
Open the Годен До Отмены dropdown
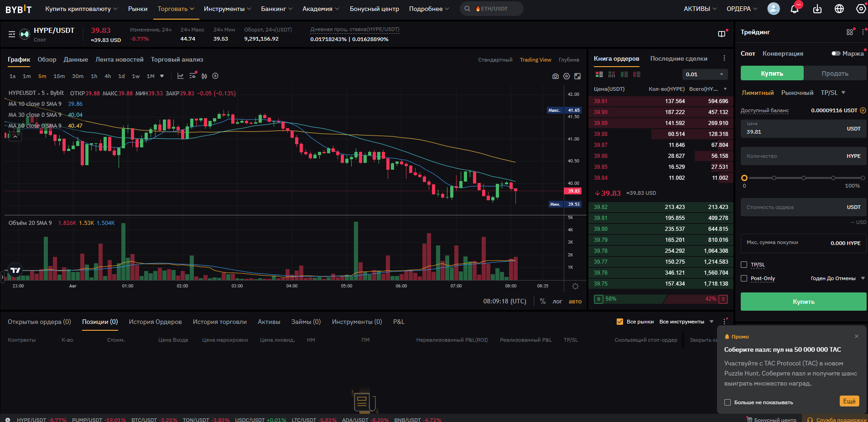(x=838, y=278)
